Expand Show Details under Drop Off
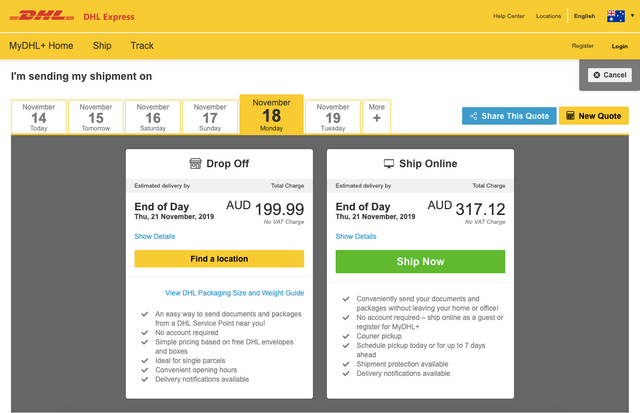This screenshot has width=640, height=413. pyautogui.click(x=155, y=236)
